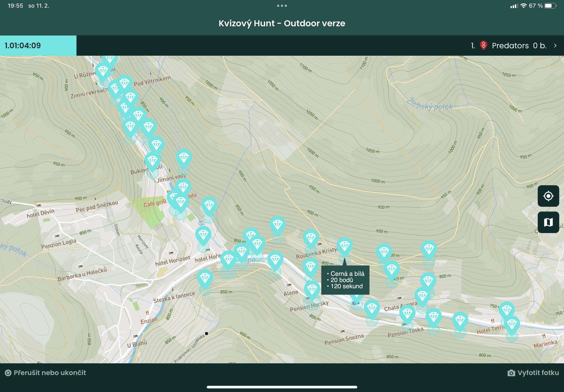The width and height of the screenshot is (564, 392).
Task: Tap the U Bláhů map label
Action: click(x=137, y=344)
